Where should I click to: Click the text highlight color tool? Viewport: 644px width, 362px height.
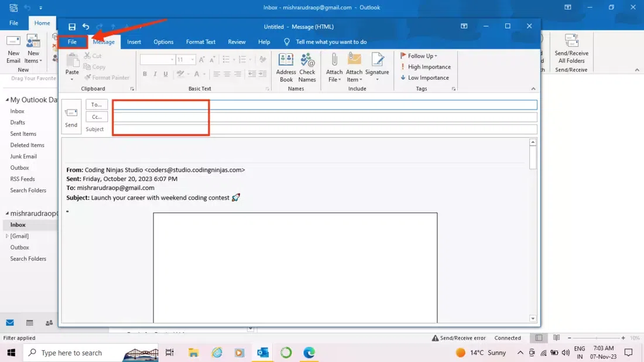coord(180,74)
